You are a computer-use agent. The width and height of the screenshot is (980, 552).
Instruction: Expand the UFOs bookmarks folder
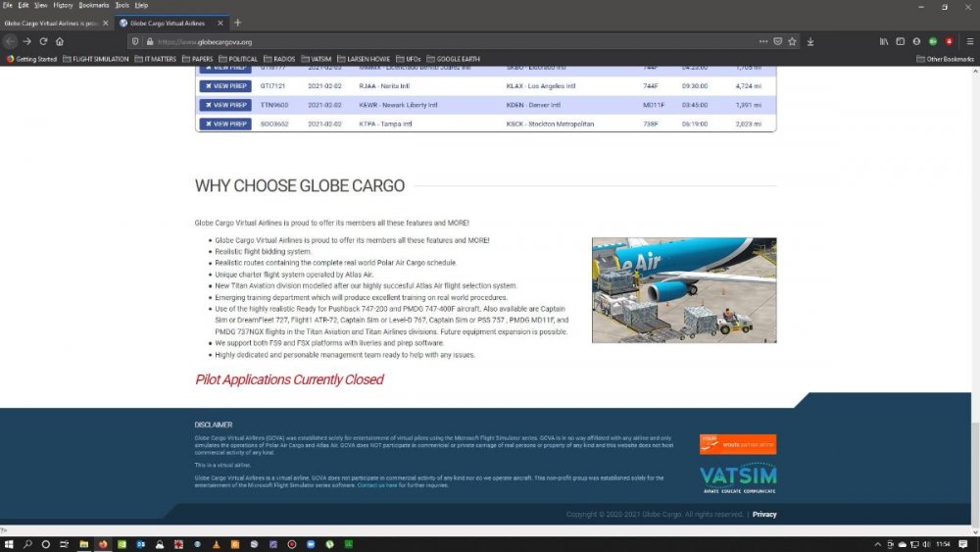pyautogui.click(x=408, y=59)
